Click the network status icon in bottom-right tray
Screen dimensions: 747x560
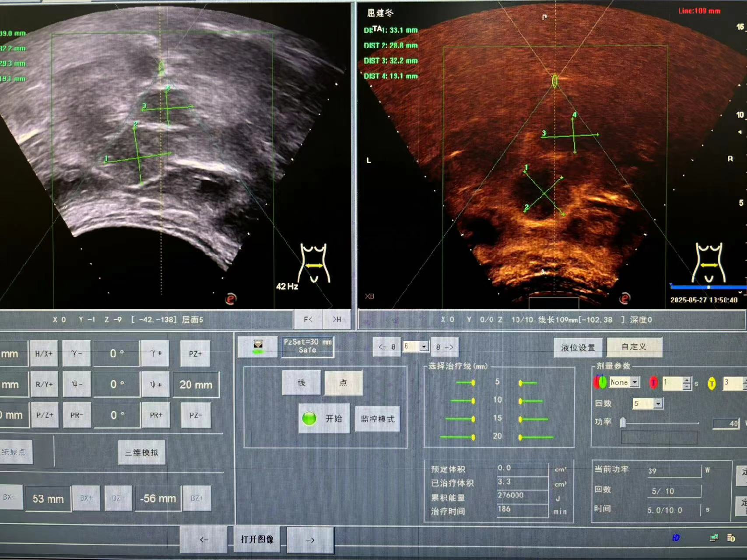click(x=714, y=537)
